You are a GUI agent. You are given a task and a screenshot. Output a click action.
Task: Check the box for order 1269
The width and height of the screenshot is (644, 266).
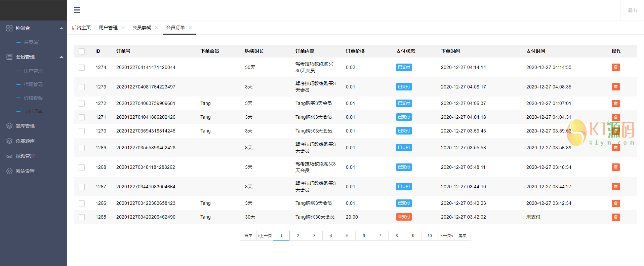pyautogui.click(x=82, y=148)
